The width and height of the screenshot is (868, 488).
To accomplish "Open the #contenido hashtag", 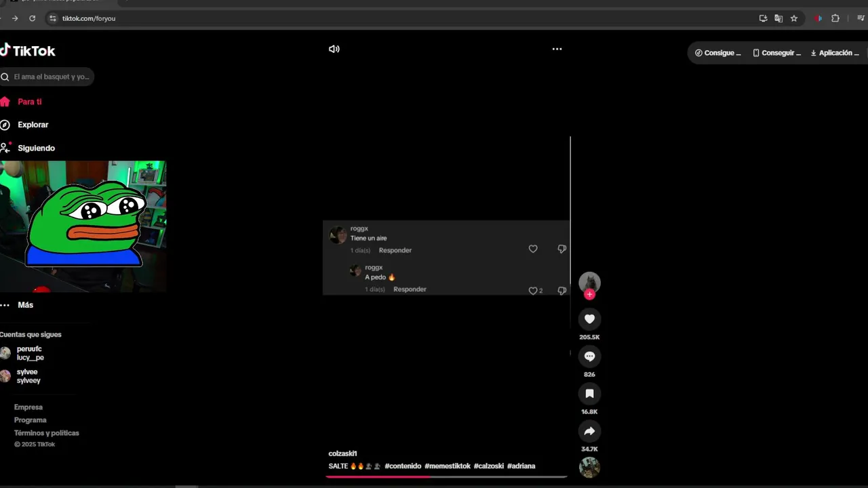I will point(403,466).
